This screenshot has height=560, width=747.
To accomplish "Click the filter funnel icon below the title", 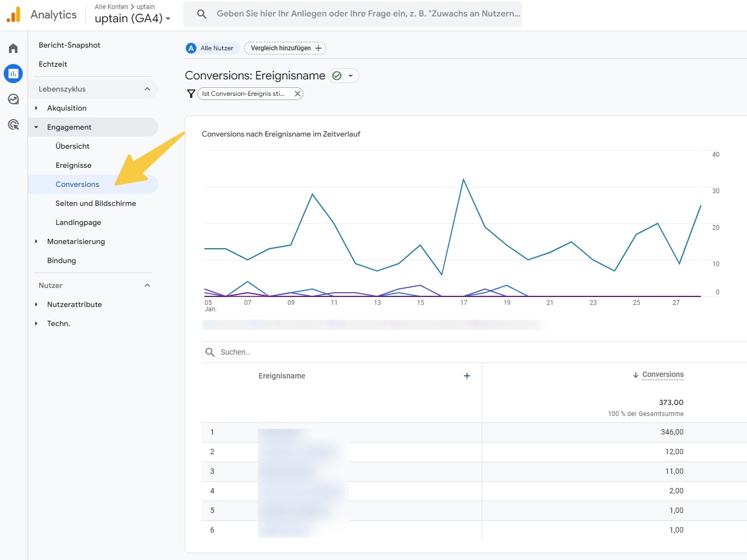I will (x=191, y=93).
